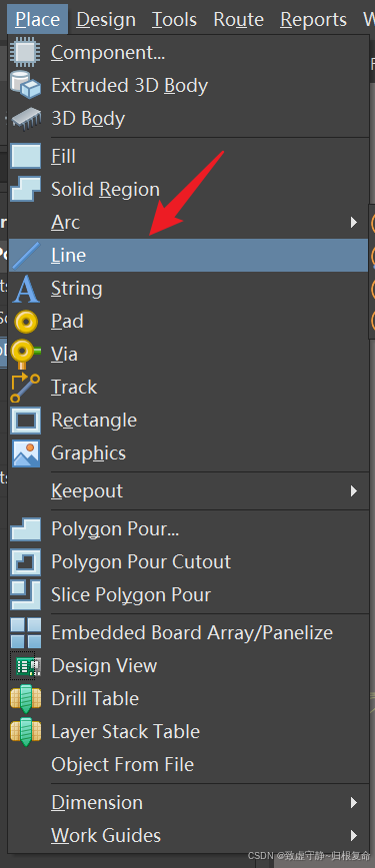
Task: Click the Drill Table icon
Action: [25, 699]
